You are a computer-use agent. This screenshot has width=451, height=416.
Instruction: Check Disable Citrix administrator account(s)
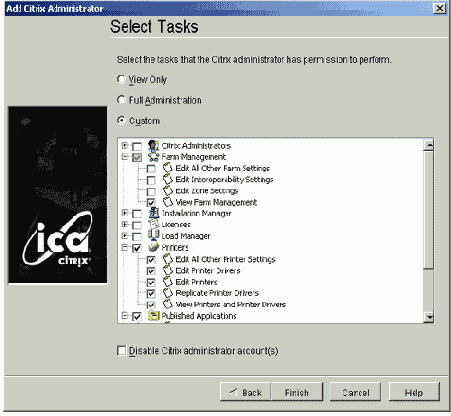[x=122, y=351]
